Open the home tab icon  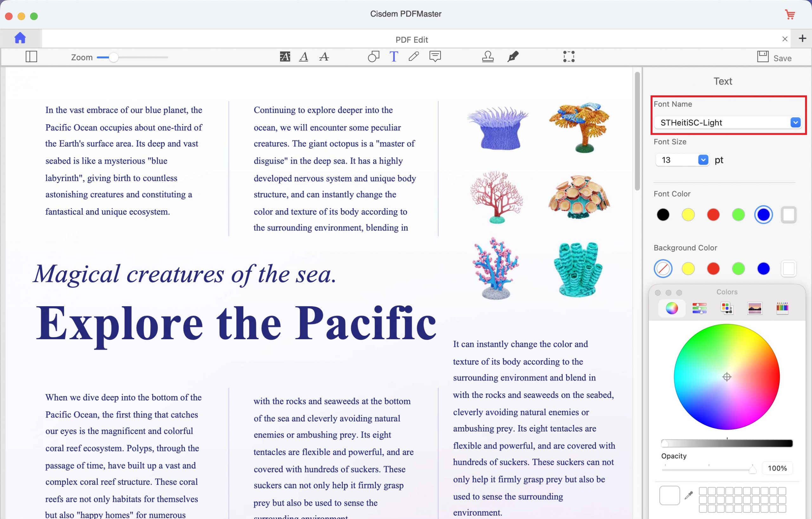pos(20,38)
